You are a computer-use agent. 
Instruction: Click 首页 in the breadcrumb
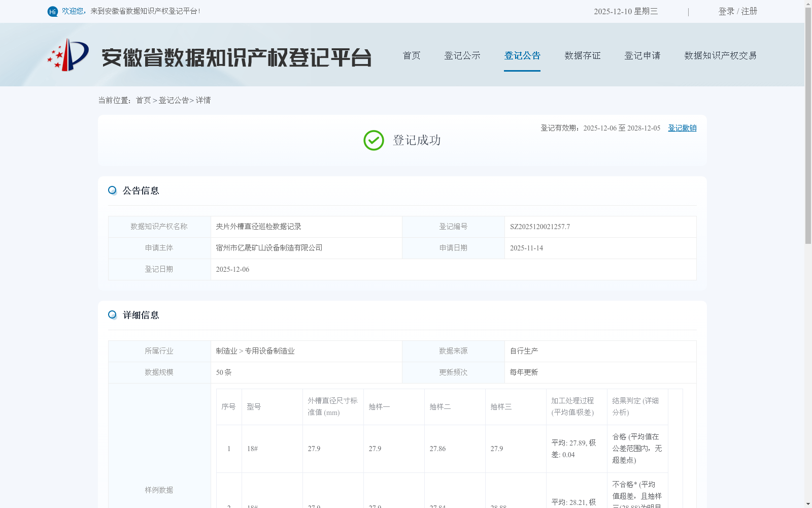(x=143, y=100)
